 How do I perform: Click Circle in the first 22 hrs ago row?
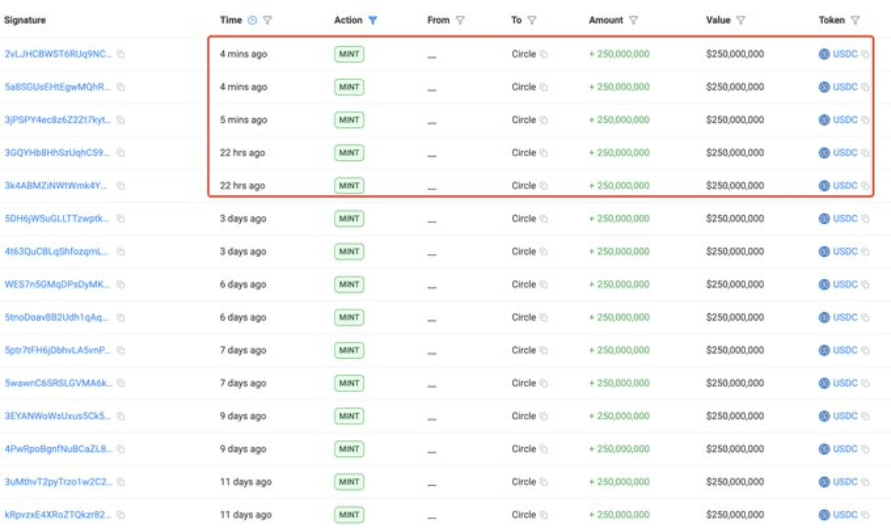coord(523,153)
